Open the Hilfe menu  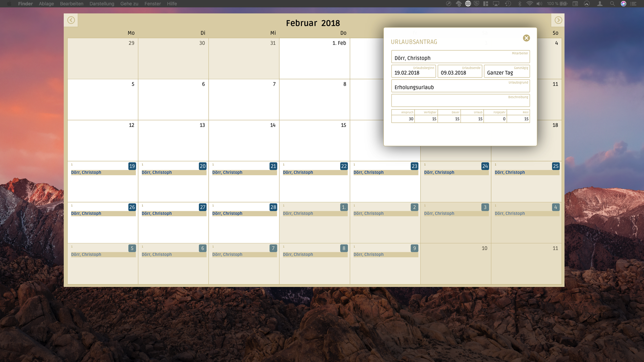coord(172,4)
